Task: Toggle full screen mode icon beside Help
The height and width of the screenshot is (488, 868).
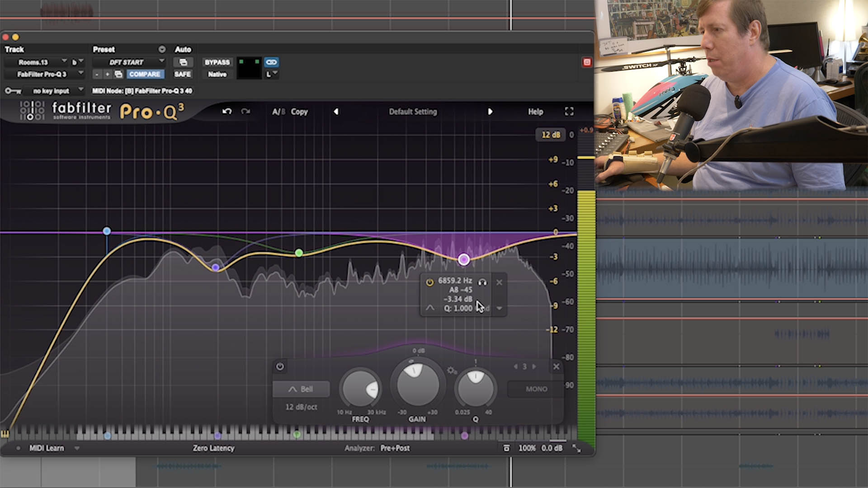Action: coord(569,112)
